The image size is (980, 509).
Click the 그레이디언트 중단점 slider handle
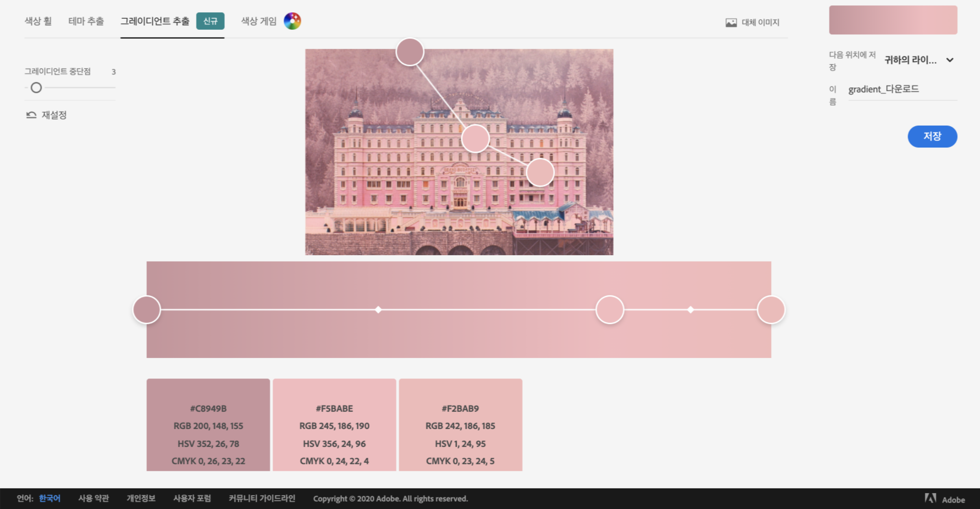[x=36, y=88]
